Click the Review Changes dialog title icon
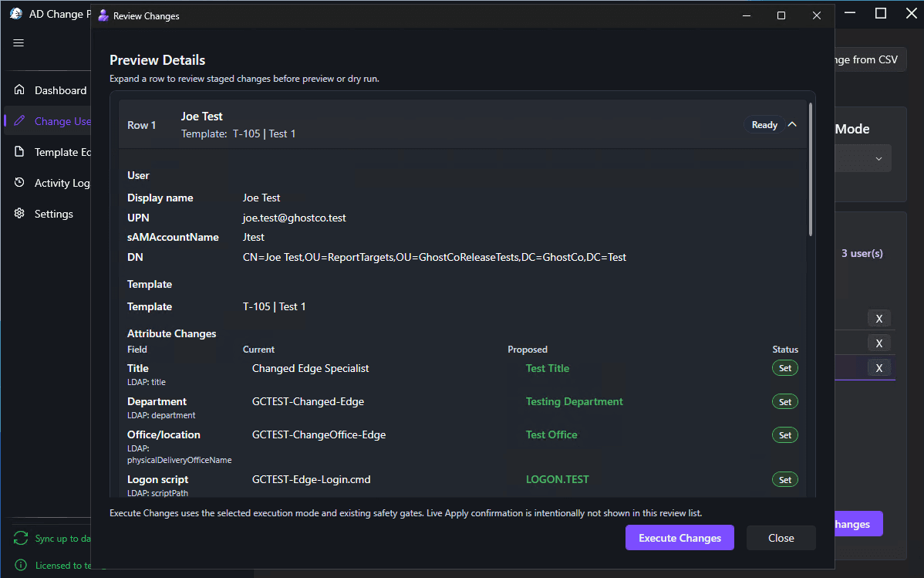This screenshot has height=578, width=924. pyautogui.click(x=103, y=15)
